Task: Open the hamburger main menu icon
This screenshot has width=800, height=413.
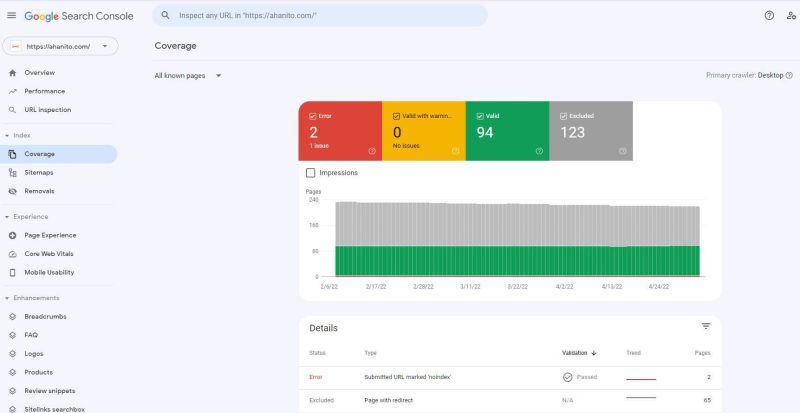Action: 11,16
